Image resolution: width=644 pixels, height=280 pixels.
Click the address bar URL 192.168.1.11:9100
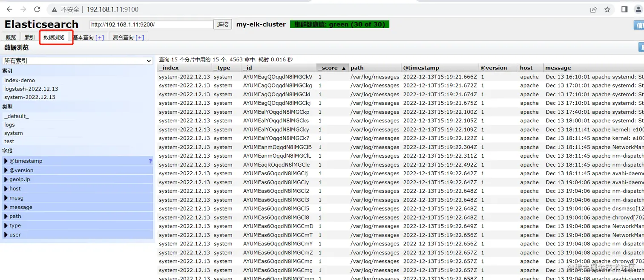(x=112, y=9)
